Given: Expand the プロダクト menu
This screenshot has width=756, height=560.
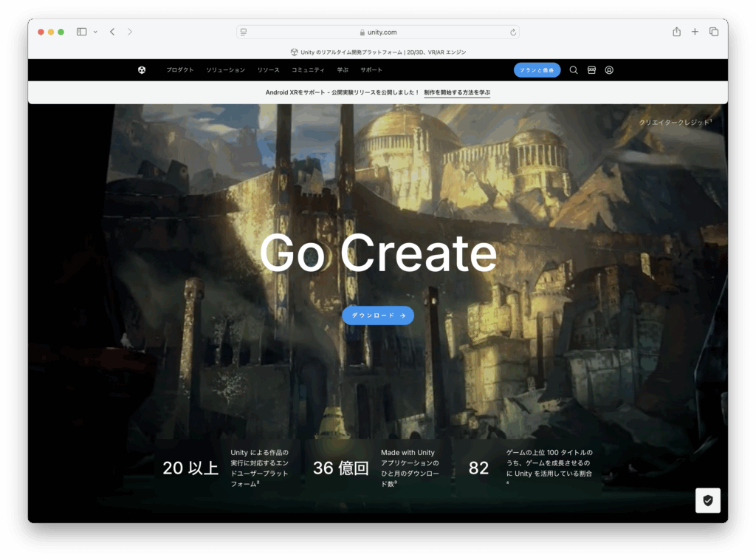Looking at the screenshot, I should [x=180, y=70].
